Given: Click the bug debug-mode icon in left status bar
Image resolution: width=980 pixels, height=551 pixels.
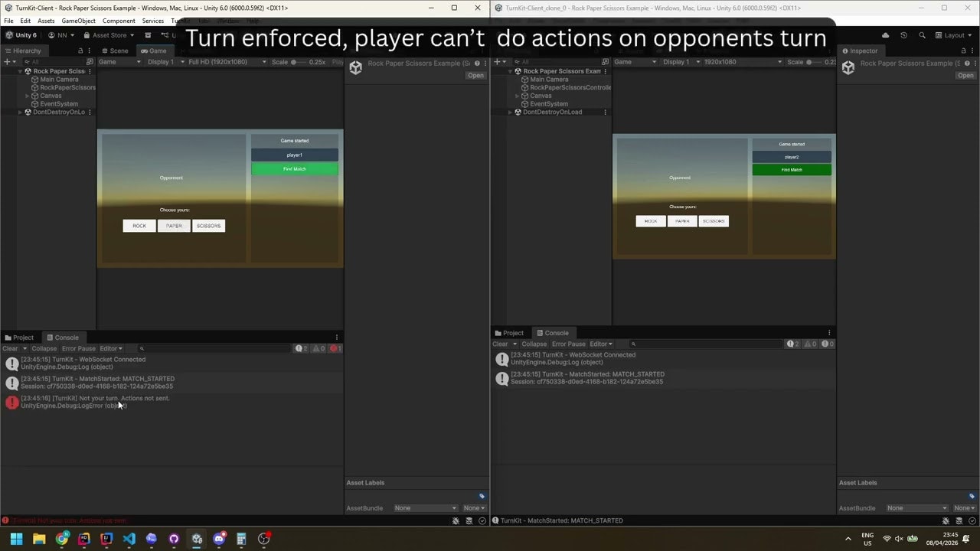Looking at the screenshot, I should click(x=456, y=520).
